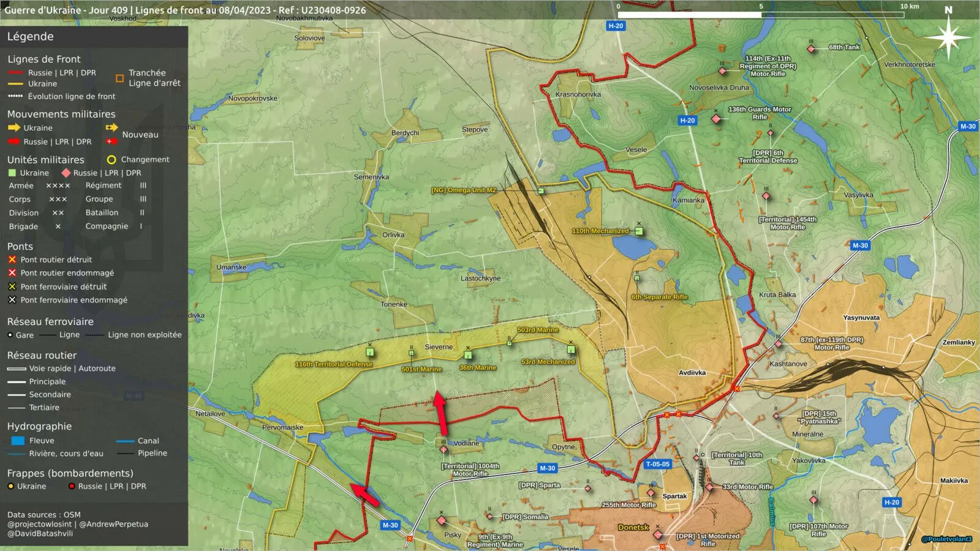This screenshot has height=551, width=980.
Task: Click the 114th Motor Rifle diamond marker
Action: coord(722,71)
